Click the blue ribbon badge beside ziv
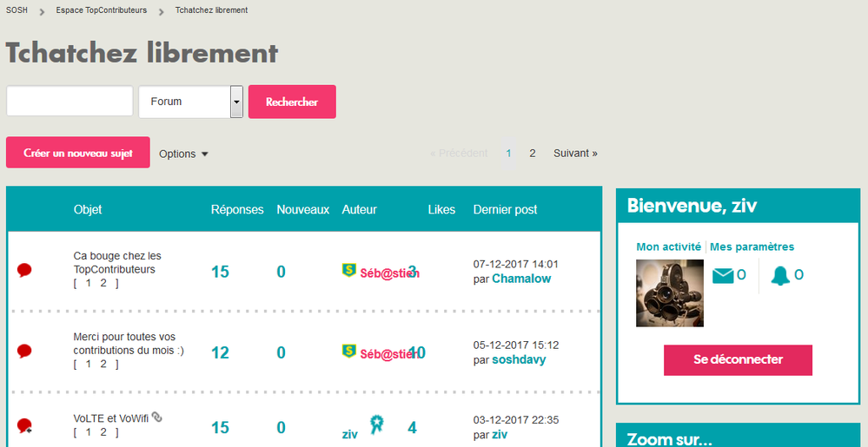Screen dimensions: 868x447 (376, 424)
